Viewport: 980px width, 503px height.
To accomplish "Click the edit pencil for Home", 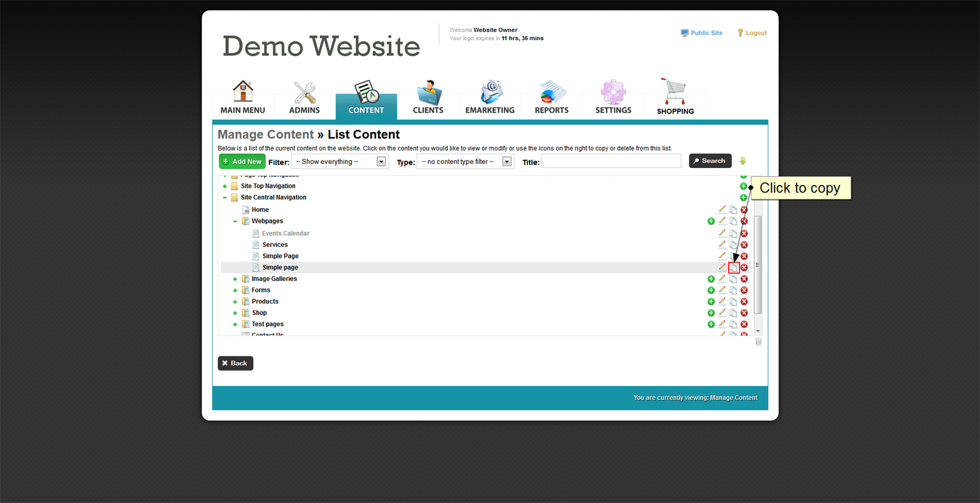I will tap(722, 209).
